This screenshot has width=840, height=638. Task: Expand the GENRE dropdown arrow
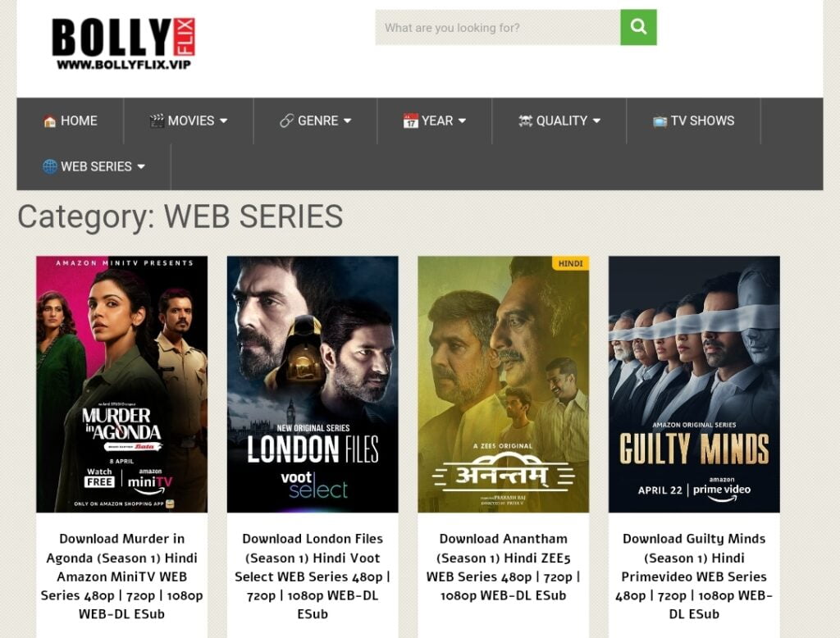point(347,121)
